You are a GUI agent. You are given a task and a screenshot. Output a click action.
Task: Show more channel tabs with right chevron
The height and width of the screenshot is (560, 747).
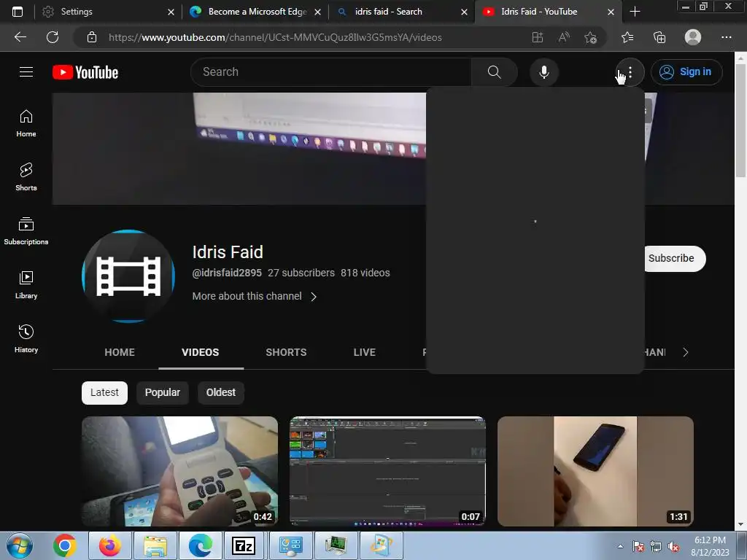[x=685, y=352]
